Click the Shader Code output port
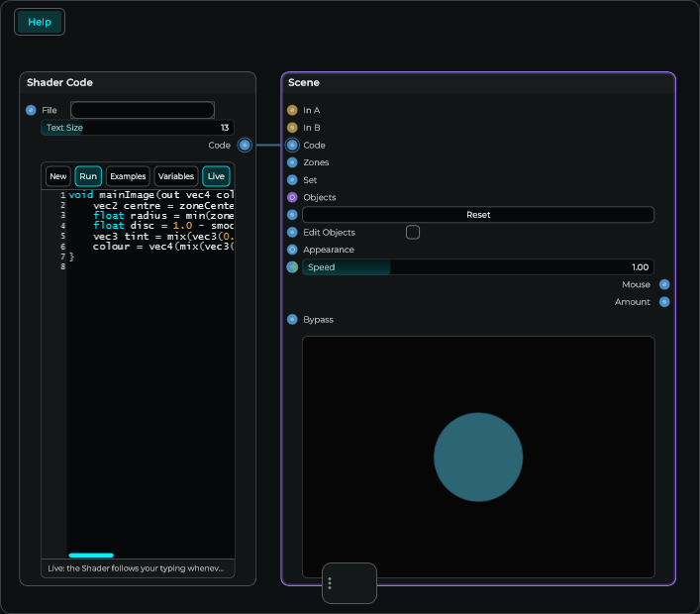 coord(245,146)
